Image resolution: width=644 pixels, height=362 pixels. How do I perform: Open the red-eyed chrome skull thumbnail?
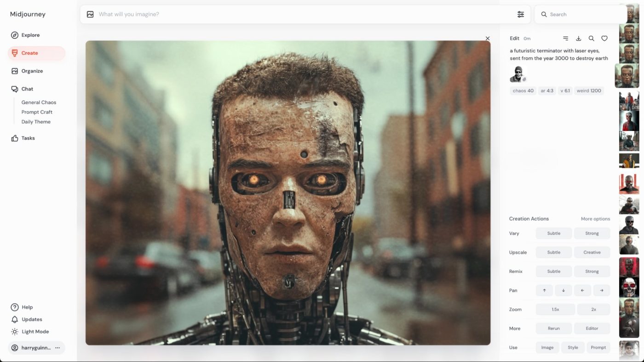[629, 287]
